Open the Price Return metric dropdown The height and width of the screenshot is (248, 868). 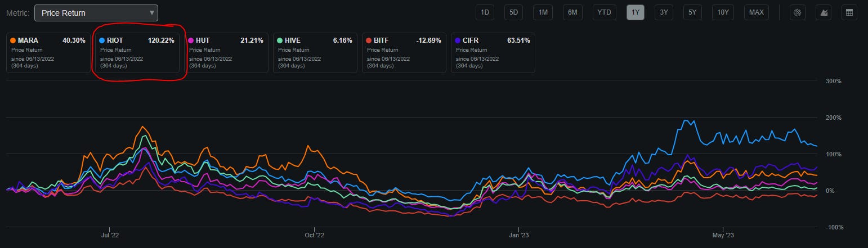pyautogui.click(x=96, y=13)
